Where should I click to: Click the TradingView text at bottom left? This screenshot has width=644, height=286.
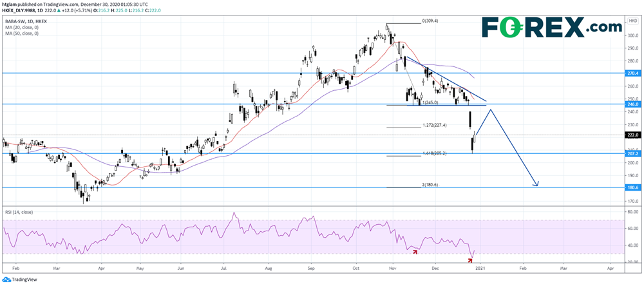coord(26,280)
